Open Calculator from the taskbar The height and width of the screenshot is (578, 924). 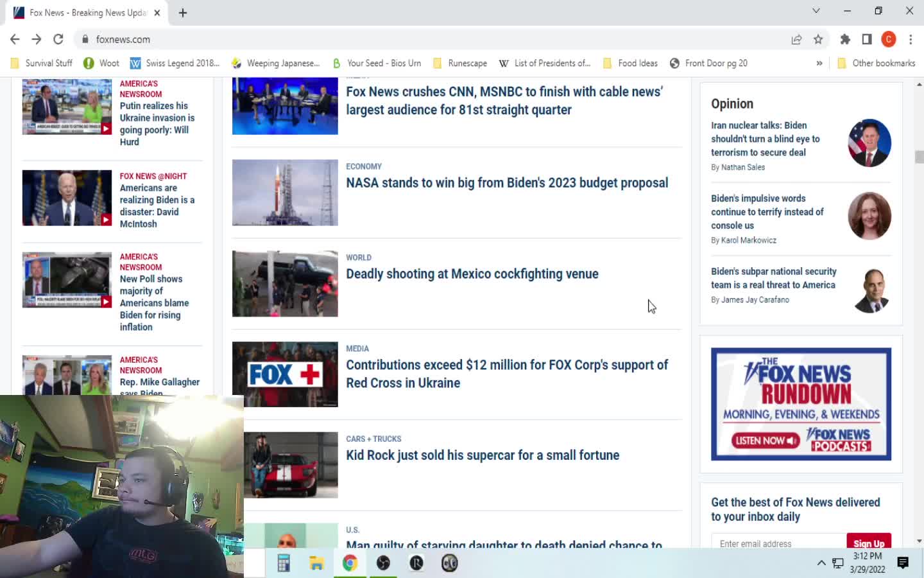(283, 563)
